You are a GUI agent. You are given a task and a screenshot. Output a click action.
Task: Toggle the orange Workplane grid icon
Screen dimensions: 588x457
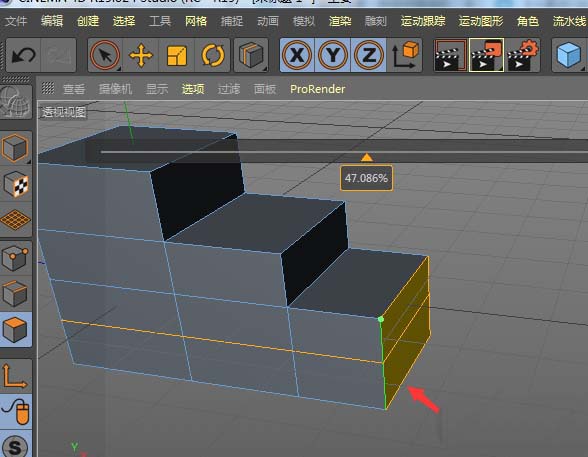point(16,220)
